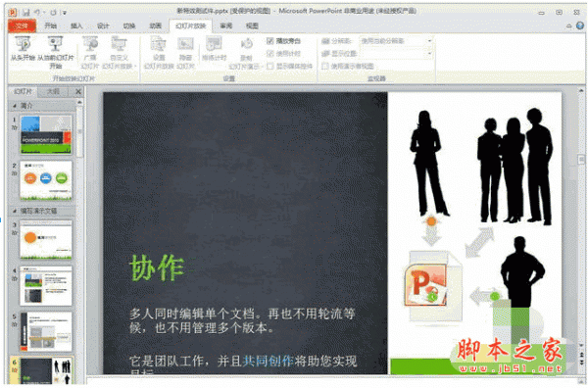Switch to the 动画 ribbon tab

click(x=155, y=25)
